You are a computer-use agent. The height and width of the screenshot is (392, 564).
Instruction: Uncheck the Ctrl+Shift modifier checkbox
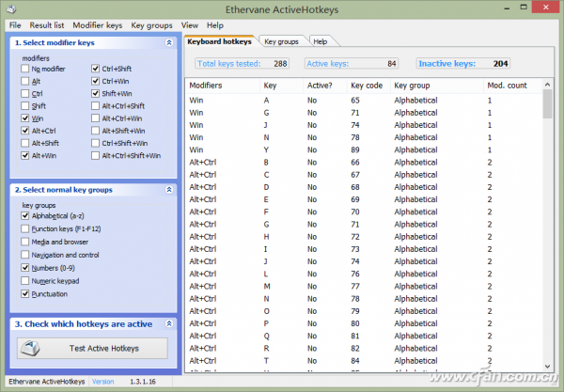96,70
